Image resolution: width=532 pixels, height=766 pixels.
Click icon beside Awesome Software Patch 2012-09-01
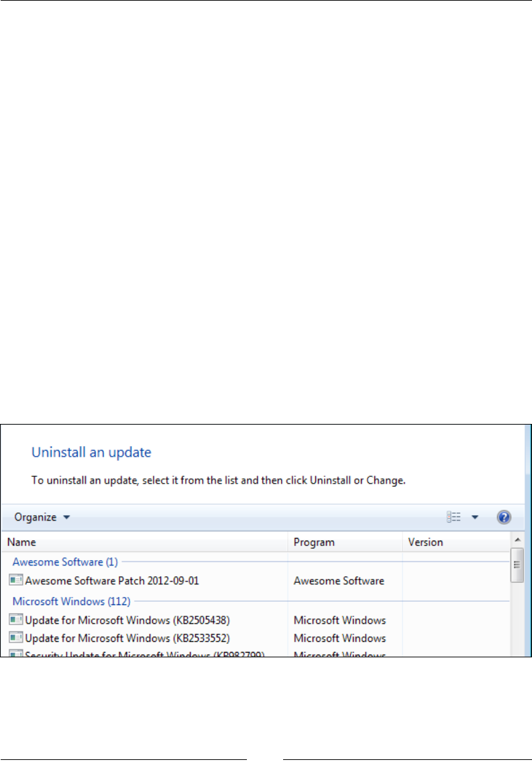point(15,580)
